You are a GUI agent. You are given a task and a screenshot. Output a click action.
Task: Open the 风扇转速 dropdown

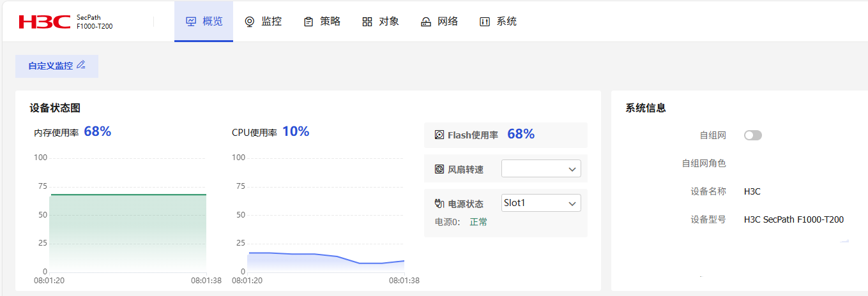click(x=541, y=169)
